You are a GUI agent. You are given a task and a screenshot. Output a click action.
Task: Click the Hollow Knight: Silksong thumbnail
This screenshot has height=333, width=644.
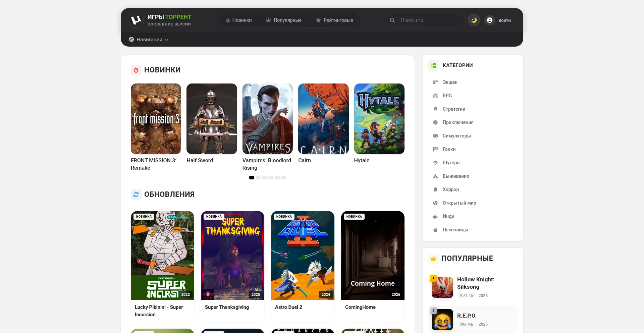click(x=442, y=287)
